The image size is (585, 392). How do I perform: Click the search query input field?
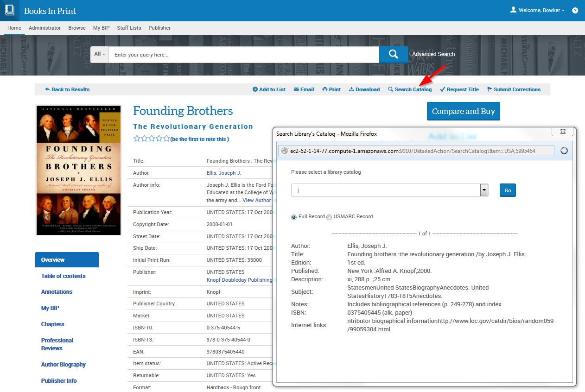(244, 55)
